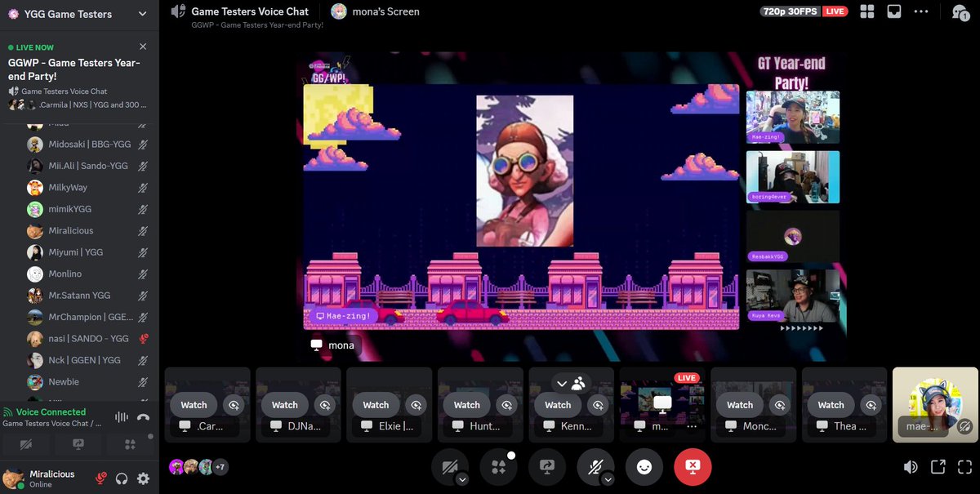Open microphone options dropdown arrow
Screen dimensions: 980x494
tap(608, 480)
